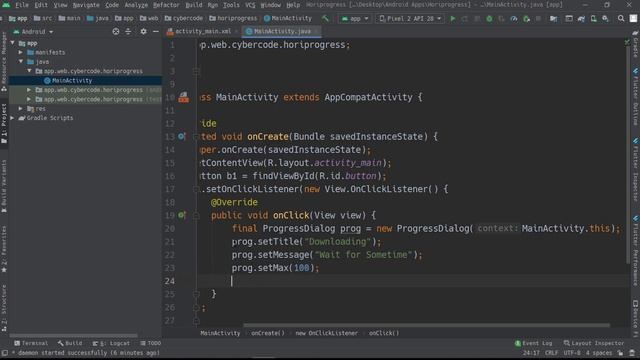This screenshot has width=640, height=360.
Task: Click the Project Structure icon in the toolbar
Action: point(553,19)
